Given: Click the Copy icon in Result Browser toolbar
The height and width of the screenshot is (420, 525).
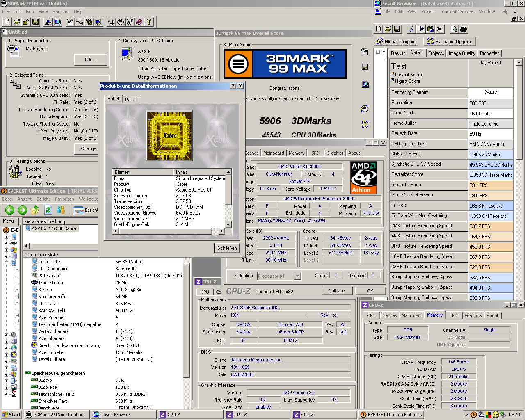Looking at the screenshot, I should pyautogui.click(x=421, y=29).
